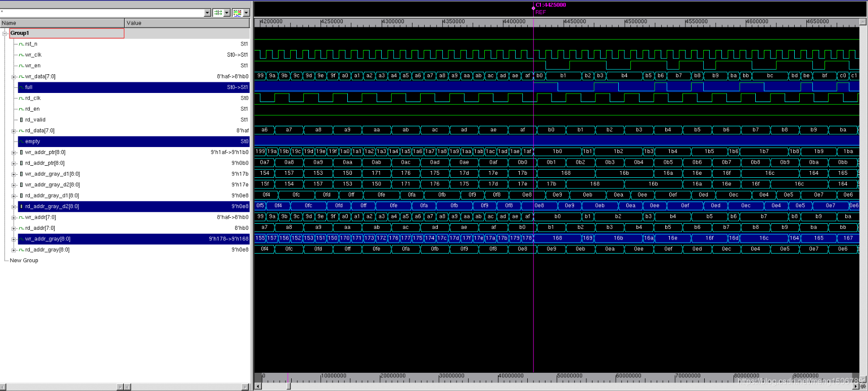Click the zoom-fit icon at bottom-right corner

863,386
